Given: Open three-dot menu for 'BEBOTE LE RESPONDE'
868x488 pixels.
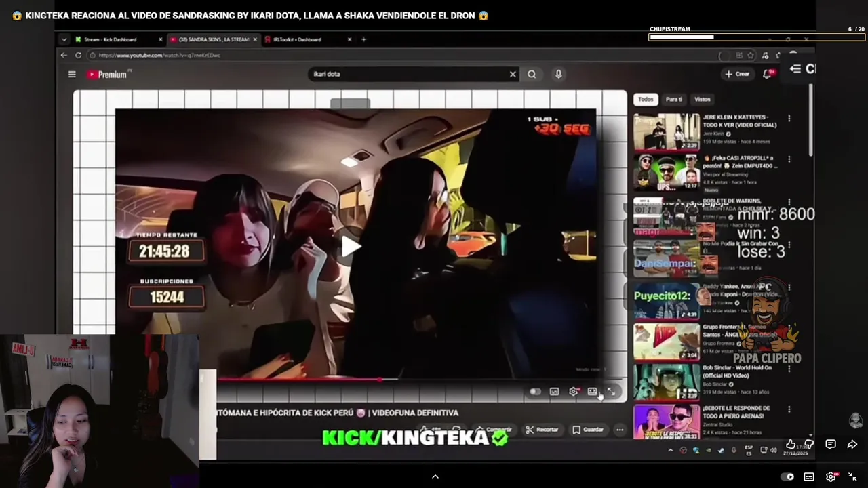Looking at the screenshot, I should pyautogui.click(x=789, y=409).
